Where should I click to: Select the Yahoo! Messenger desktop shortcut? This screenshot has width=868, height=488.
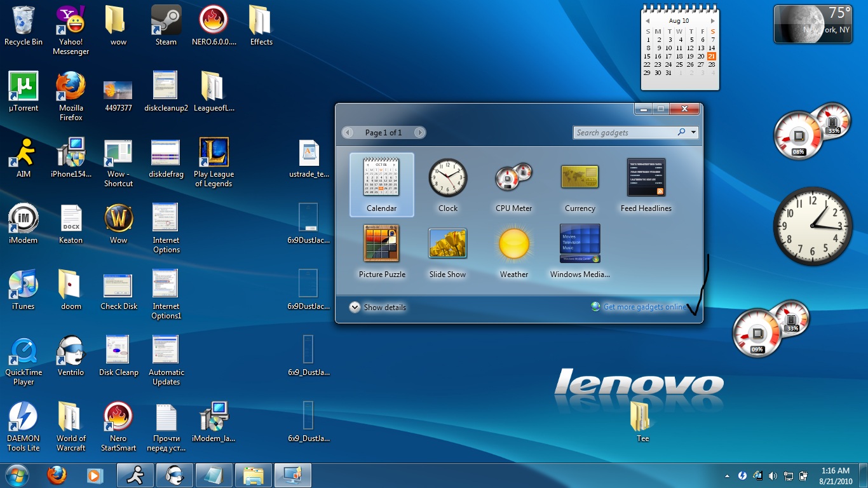(x=71, y=30)
